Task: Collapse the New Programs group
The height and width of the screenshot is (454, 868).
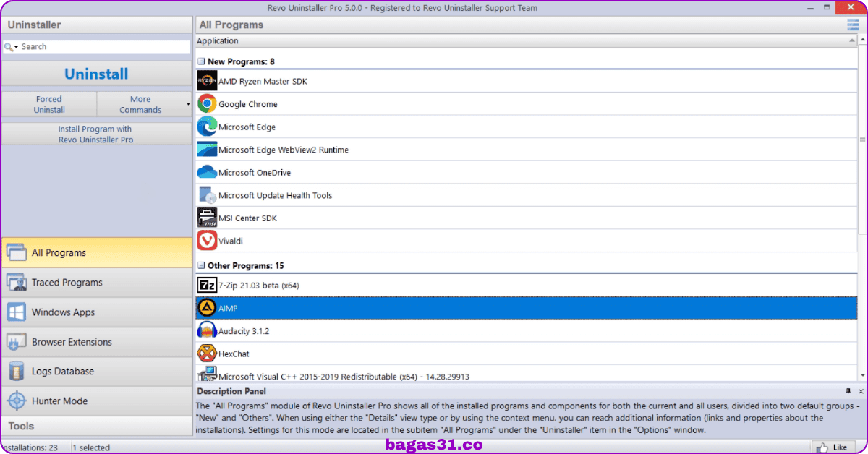Action: click(202, 62)
